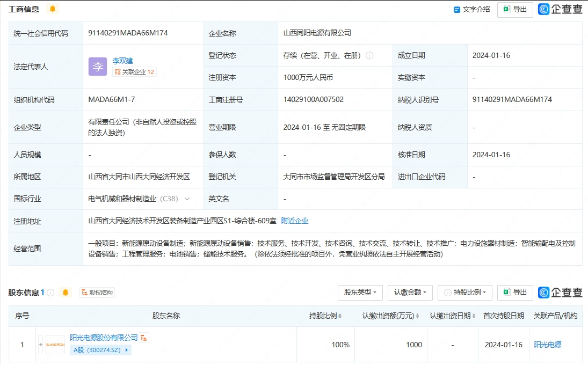Click the info icon next to 存续 status
This screenshot has height=365, width=588.
tap(369, 55)
